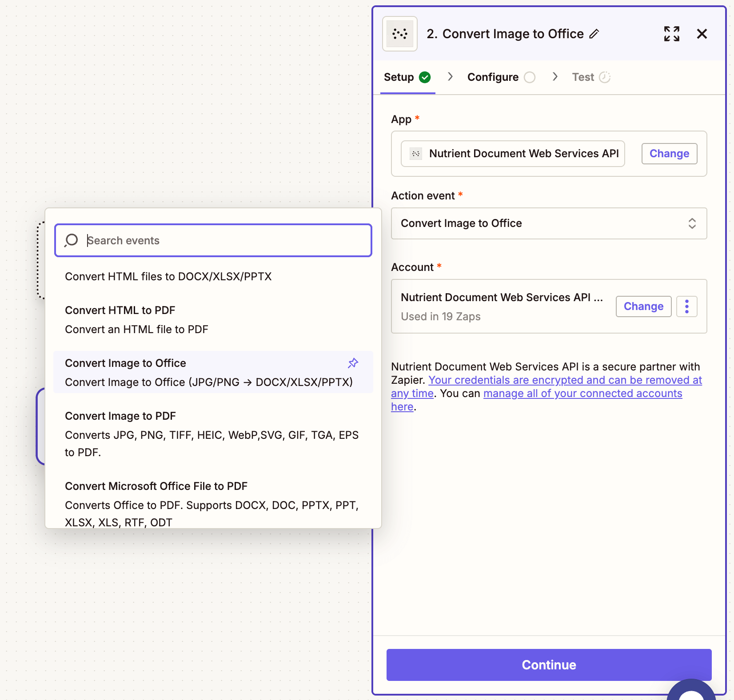Click the empty circle next to Configure
This screenshot has height=700, width=734.
pos(530,77)
